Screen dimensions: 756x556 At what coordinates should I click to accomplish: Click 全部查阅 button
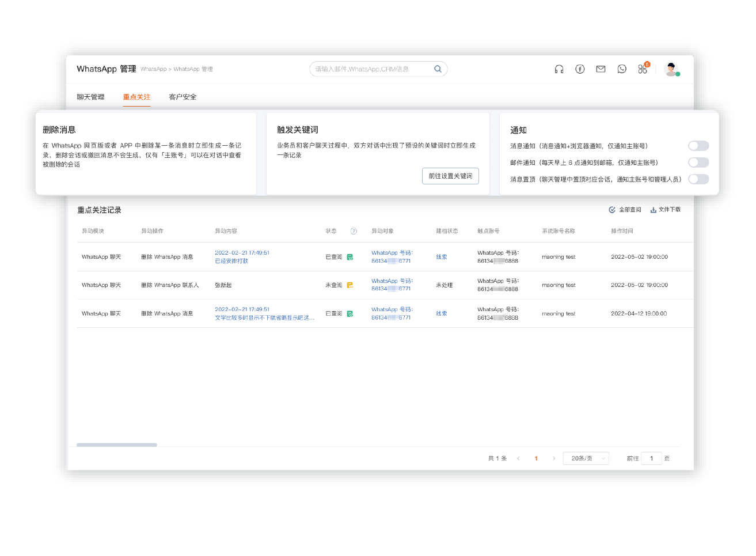tap(625, 210)
